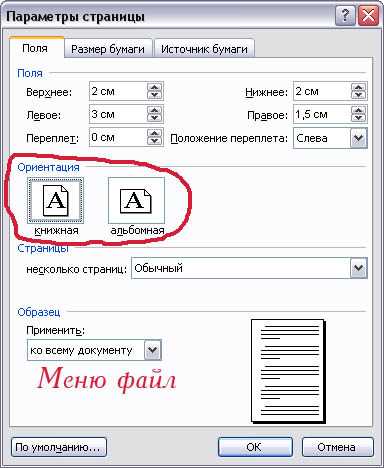Decrease the Переплет gutter value
384x468 pixels.
154,141
